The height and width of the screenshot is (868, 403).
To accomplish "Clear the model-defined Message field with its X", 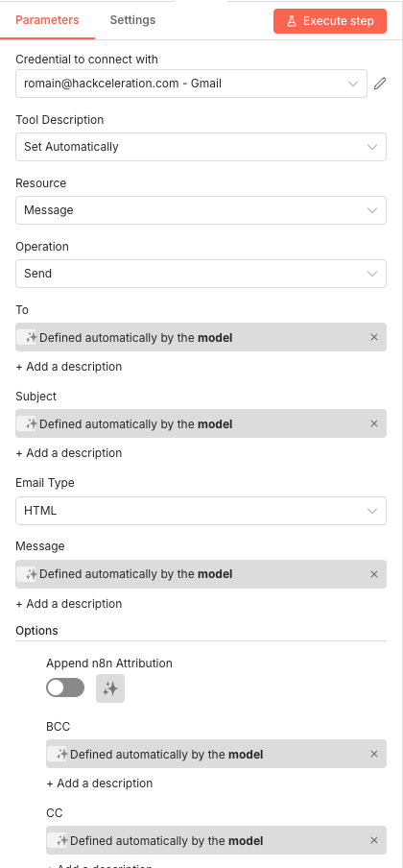I will [373, 574].
